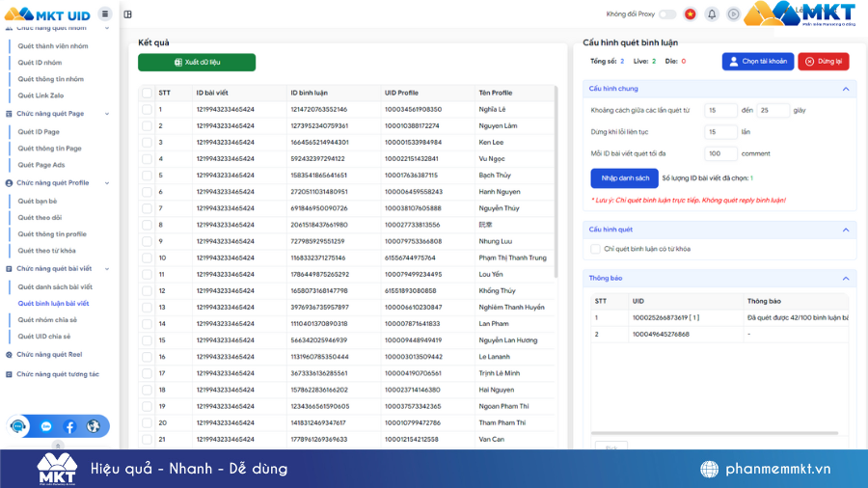Collapse the Chức năng quét Page group

[107, 114]
